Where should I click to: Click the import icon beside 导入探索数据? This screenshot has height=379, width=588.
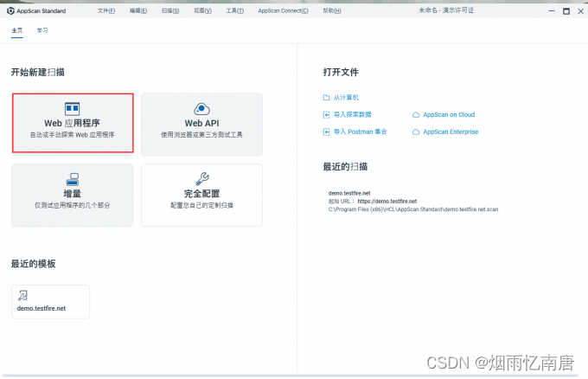coord(326,115)
